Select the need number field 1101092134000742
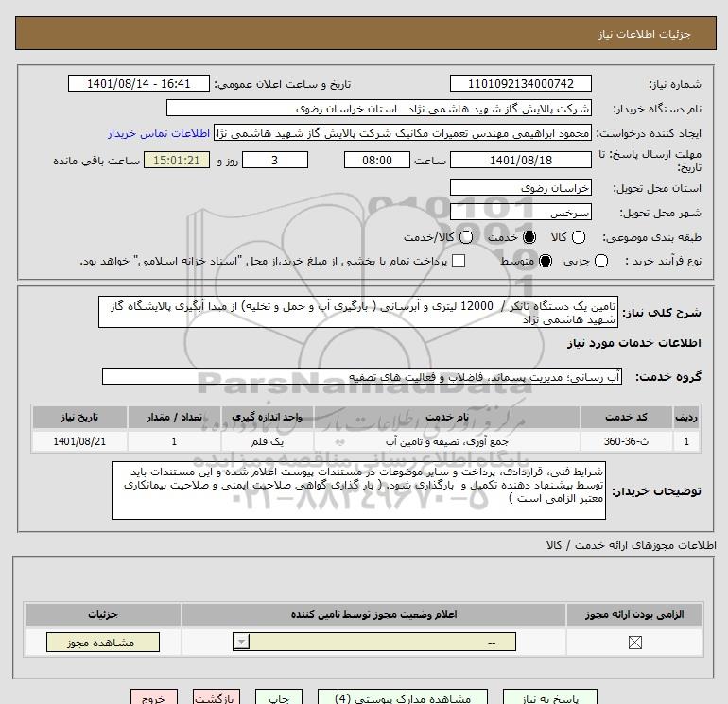 coord(520,83)
